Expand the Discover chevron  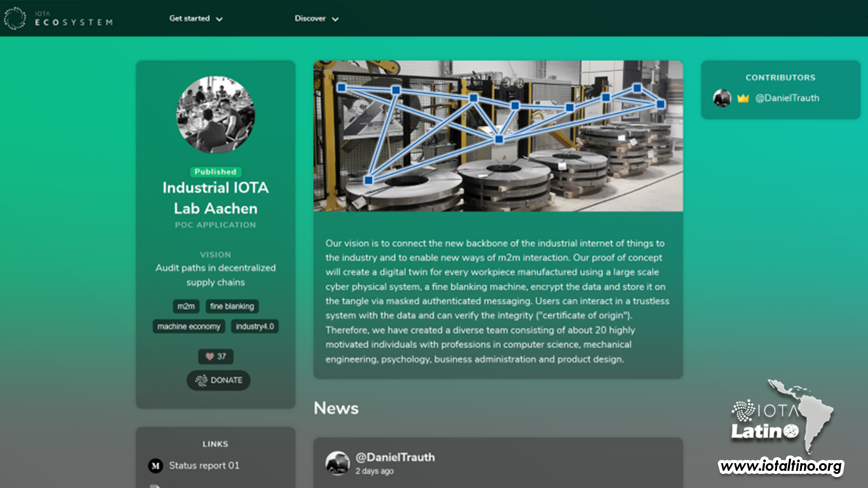pyautogui.click(x=335, y=19)
